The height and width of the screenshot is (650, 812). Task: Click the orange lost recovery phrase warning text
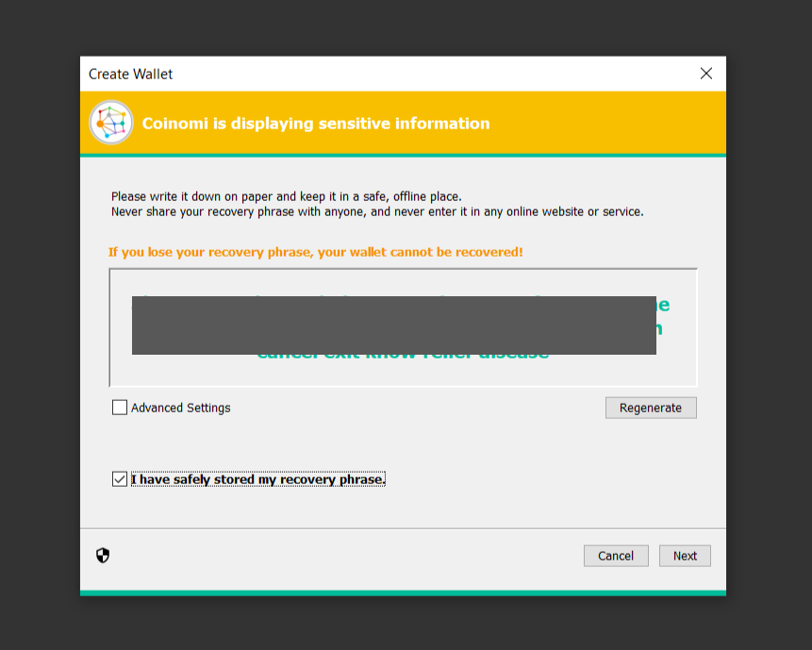point(315,252)
